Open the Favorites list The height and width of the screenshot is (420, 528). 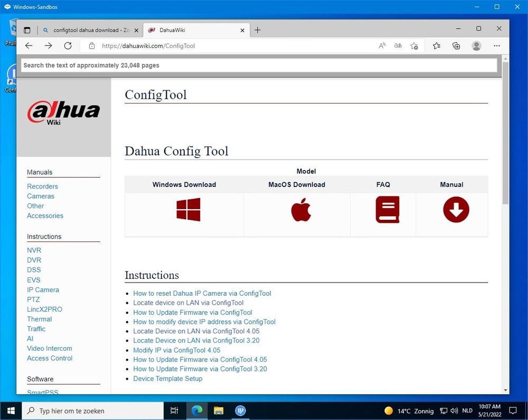click(437, 46)
